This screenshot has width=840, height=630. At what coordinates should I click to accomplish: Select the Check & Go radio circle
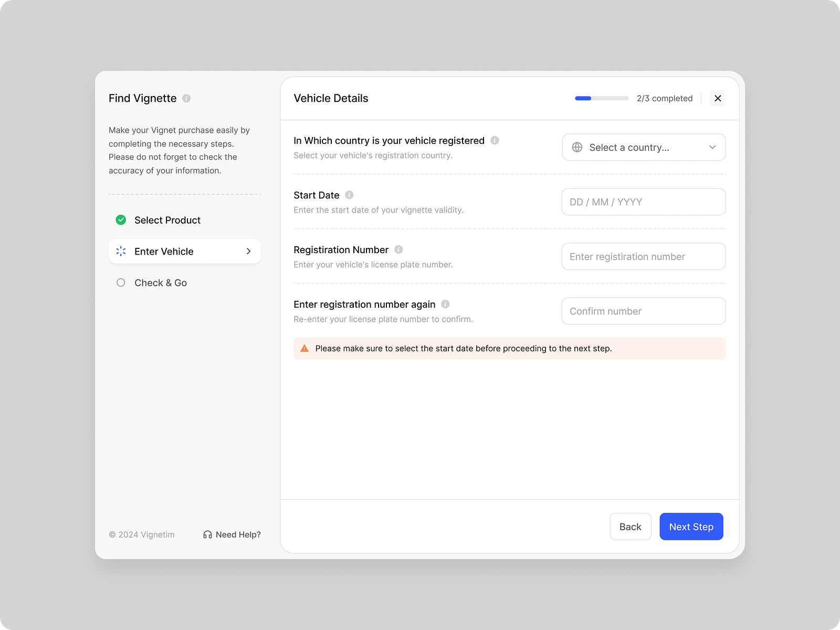point(121,282)
